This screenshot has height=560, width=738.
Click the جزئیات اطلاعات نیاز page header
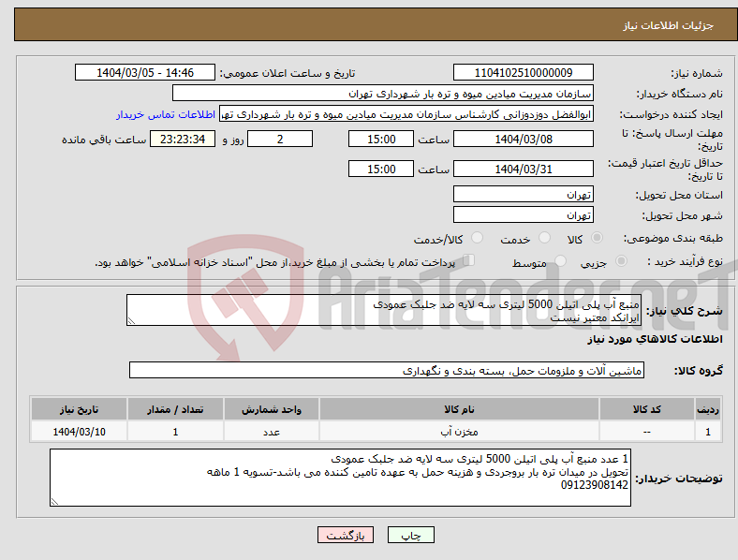(x=669, y=25)
